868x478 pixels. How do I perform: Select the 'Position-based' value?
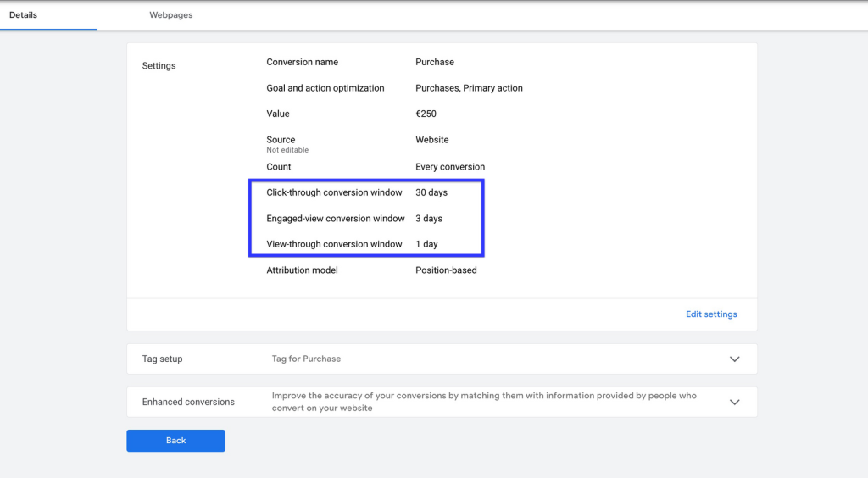(446, 270)
